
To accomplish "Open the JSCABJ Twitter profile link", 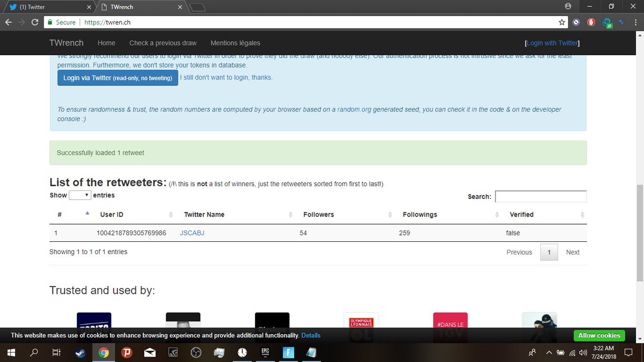I will [x=192, y=233].
